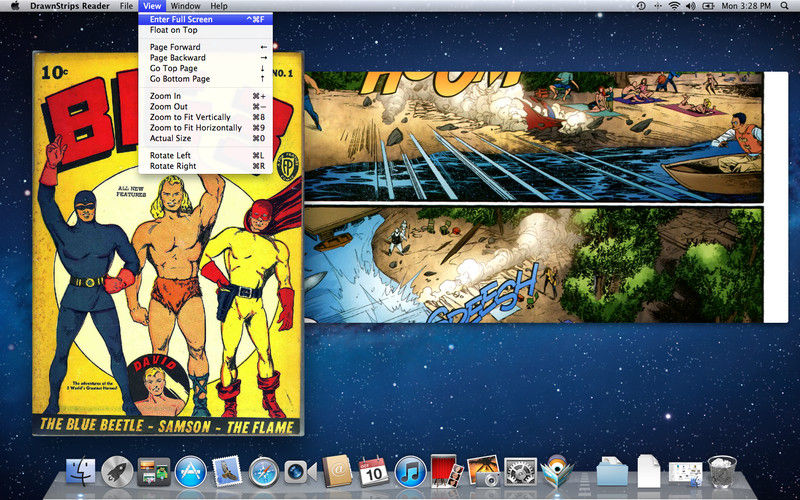800x500 pixels.
Task: Open the Dock stack between Documents and Trash
Action: [x=685, y=473]
